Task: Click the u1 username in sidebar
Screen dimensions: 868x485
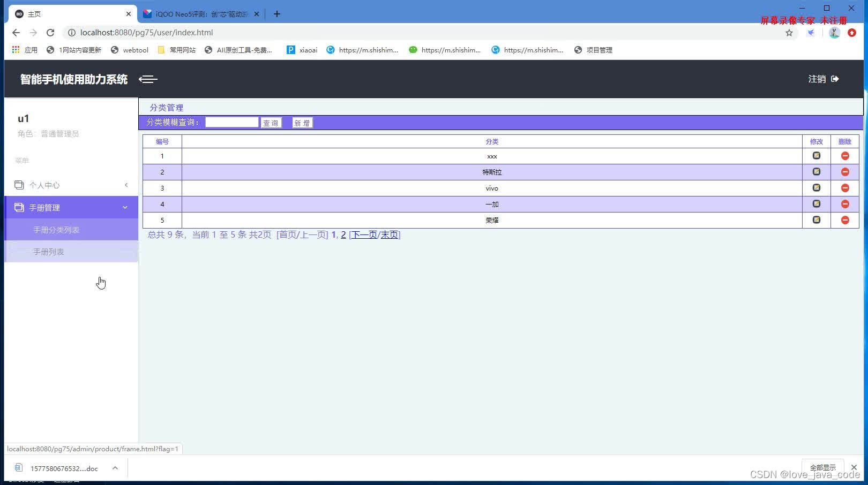Action: point(23,118)
